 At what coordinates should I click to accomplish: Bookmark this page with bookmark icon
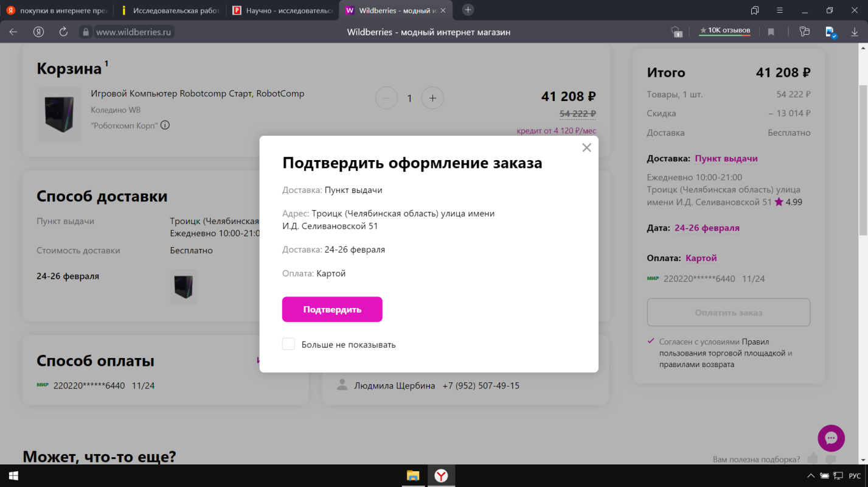[x=771, y=32]
